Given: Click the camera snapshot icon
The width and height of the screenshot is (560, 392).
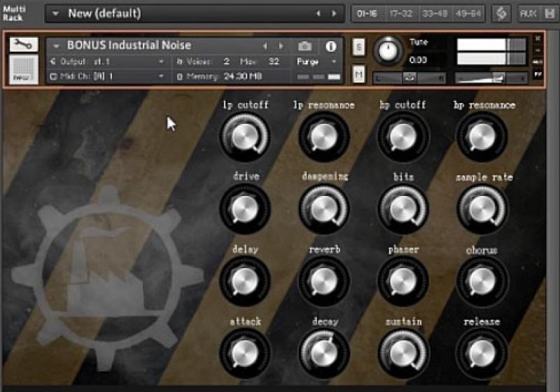Looking at the screenshot, I should 304,46.
